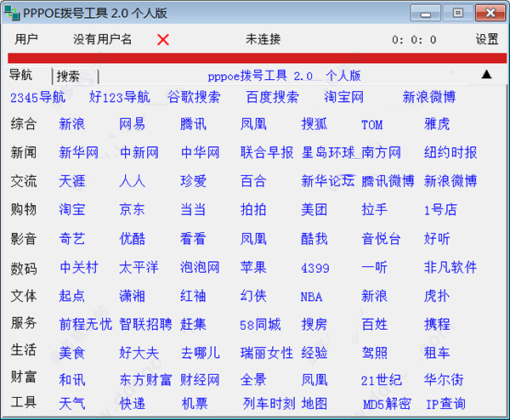This screenshot has height=420, width=510.
Task: Collapse panel with the black triangle arrow
Action: 487,74
